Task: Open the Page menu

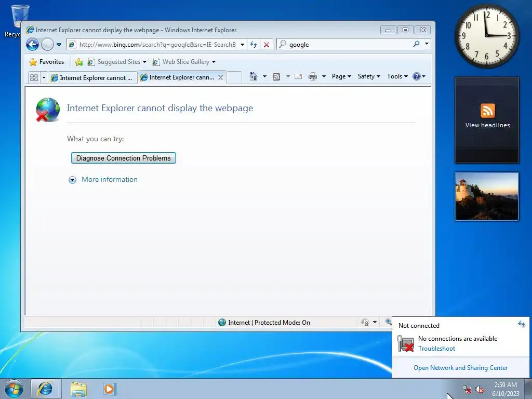Action: point(341,76)
